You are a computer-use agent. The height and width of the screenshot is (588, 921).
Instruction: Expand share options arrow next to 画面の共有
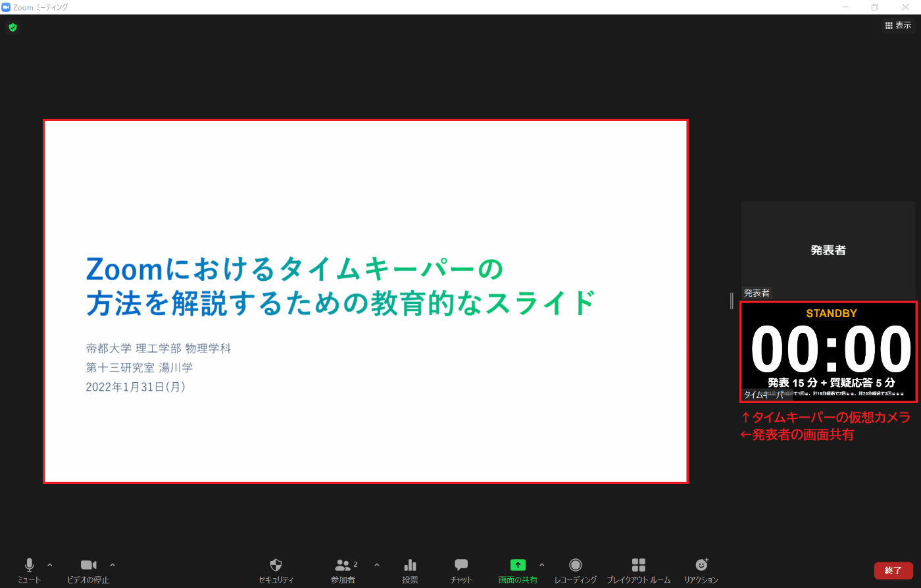542,565
